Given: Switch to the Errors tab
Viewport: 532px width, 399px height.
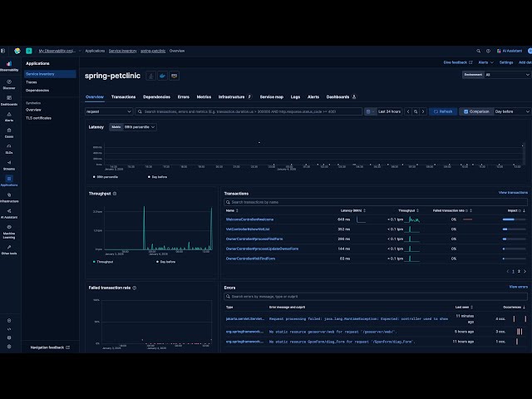Looking at the screenshot, I should (184, 97).
